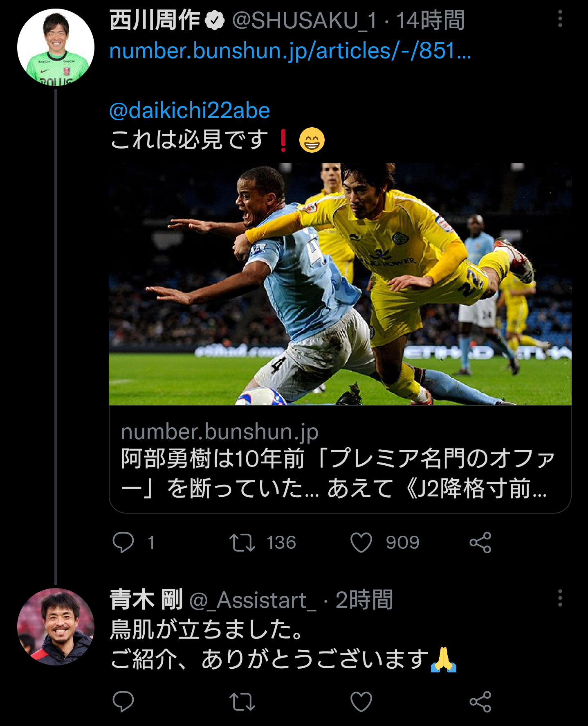Screen dimensions: 588x726
Task: Open the 西川周作 display name
Action: tap(155, 20)
